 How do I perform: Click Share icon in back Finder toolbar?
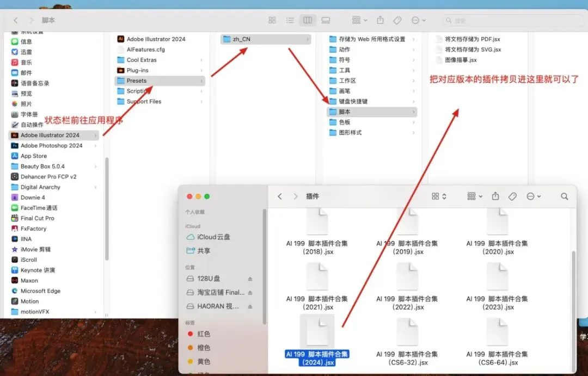(380, 20)
